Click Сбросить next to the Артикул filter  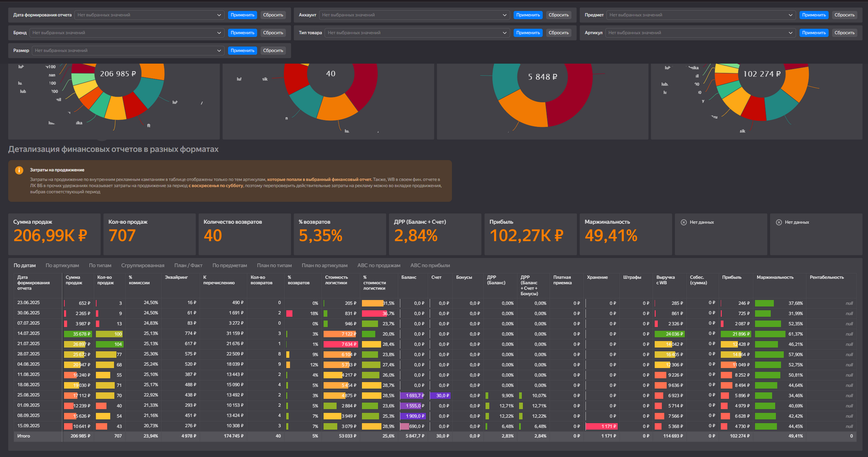pyautogui.click(x=844, y=33)
